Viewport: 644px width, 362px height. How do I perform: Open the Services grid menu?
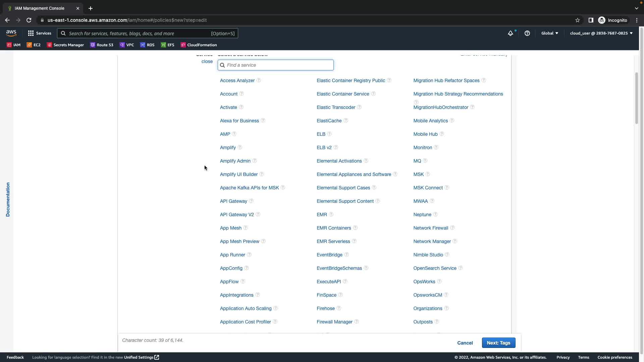[x=40, y=33]
